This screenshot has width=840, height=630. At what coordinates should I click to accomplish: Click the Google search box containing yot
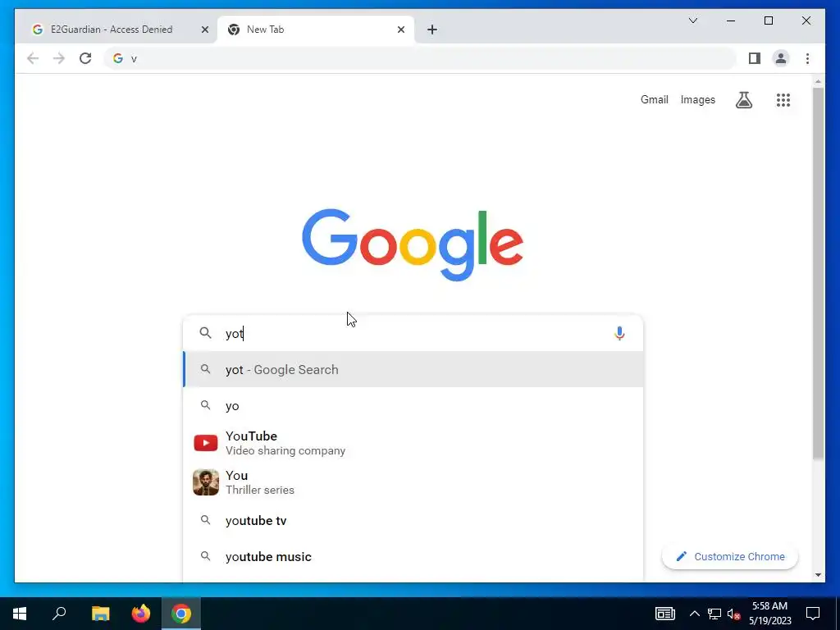tap(413, 333)
